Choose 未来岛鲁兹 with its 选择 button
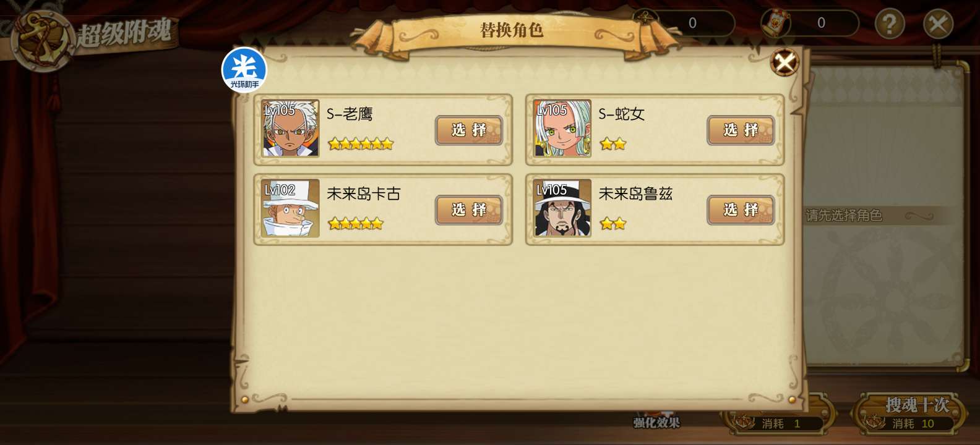The width and height of the screenshot is (980, 445). [x=741, y=210]
